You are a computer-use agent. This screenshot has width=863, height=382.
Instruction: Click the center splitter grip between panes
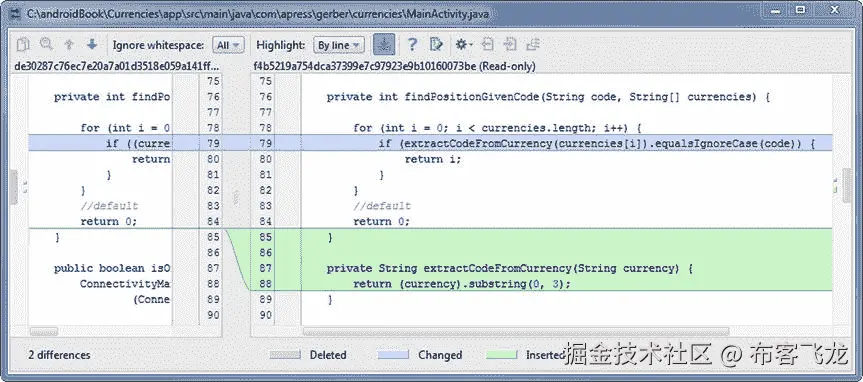[x=236, y=198]
